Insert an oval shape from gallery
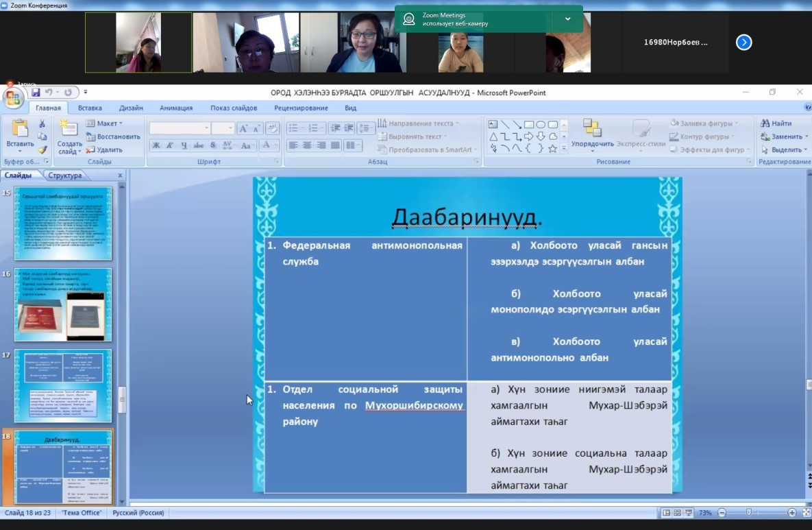 point(541,124)
